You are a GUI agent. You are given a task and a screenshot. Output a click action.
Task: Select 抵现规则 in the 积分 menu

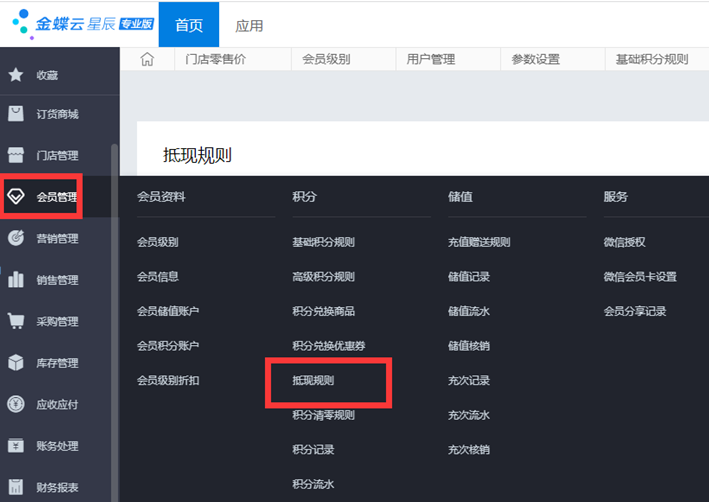point(313,381)
